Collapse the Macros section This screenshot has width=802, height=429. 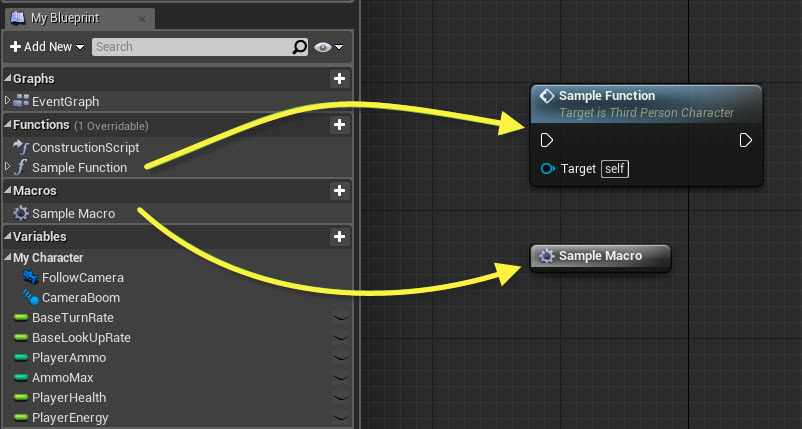pos(8,190)
